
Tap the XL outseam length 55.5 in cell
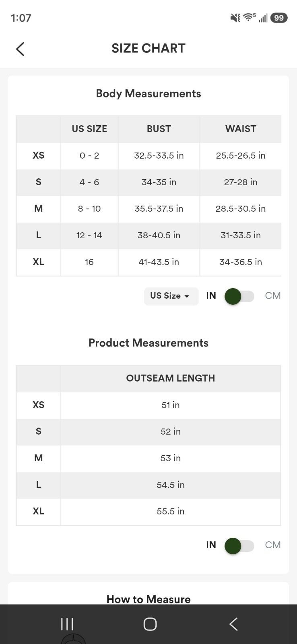point(171,511)
